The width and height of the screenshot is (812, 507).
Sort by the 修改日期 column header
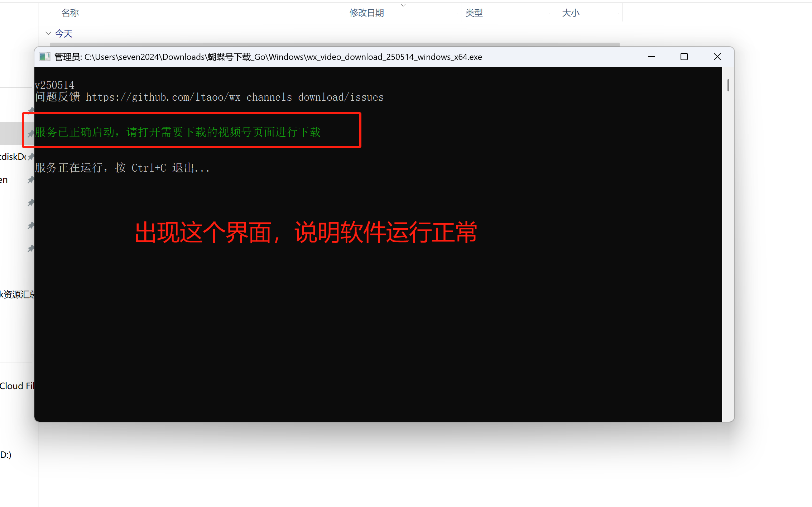367,13
